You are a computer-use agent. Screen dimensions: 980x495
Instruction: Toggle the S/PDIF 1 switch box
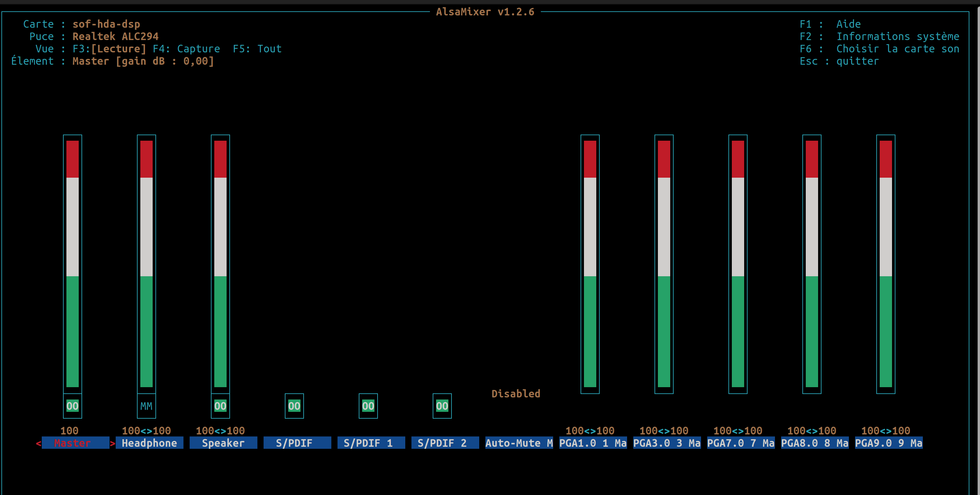pos(368,406)
